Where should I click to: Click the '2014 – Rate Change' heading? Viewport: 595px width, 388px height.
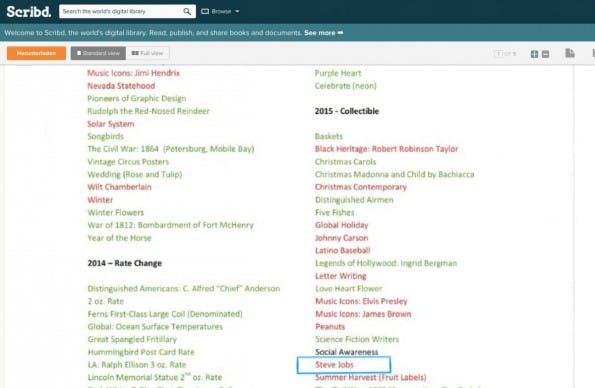(124, 263)
